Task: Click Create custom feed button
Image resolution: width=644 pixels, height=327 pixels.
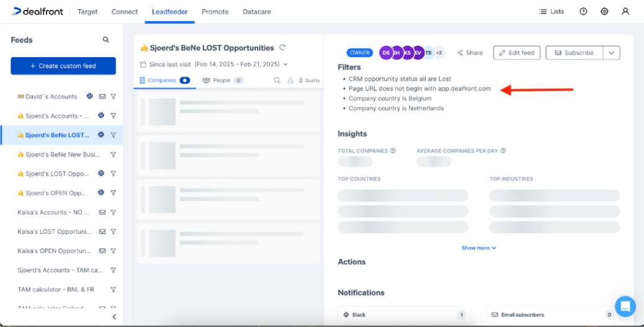Action: click(63, 66)
